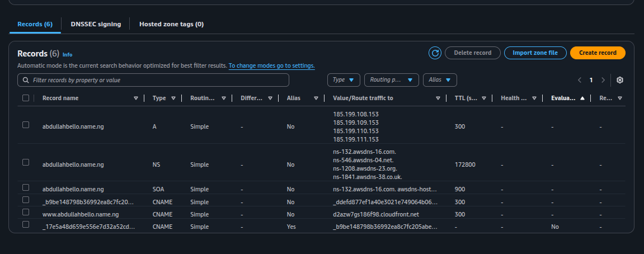Focus the Filter records search field
644x254 pixels.
(x=153, y=80)
